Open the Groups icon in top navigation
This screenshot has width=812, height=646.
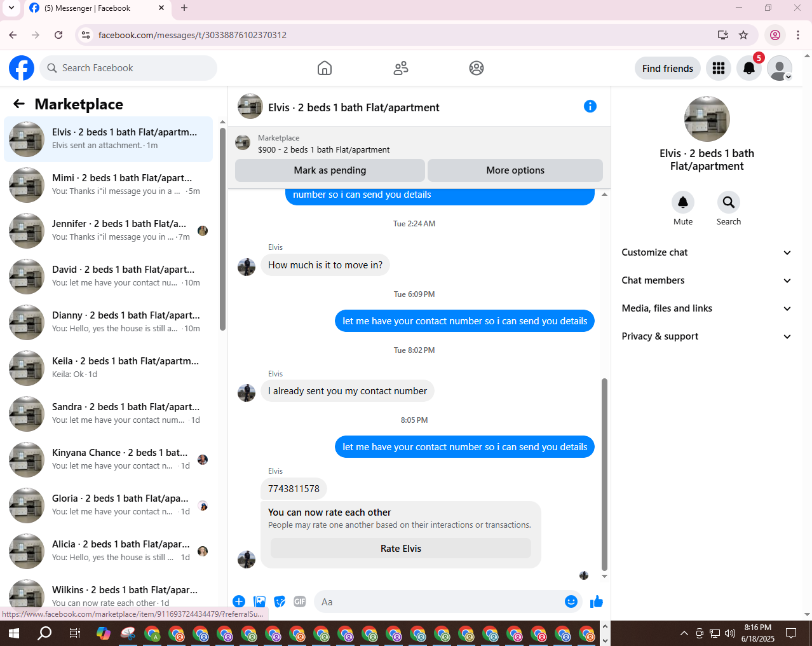(x=477, y=68)
